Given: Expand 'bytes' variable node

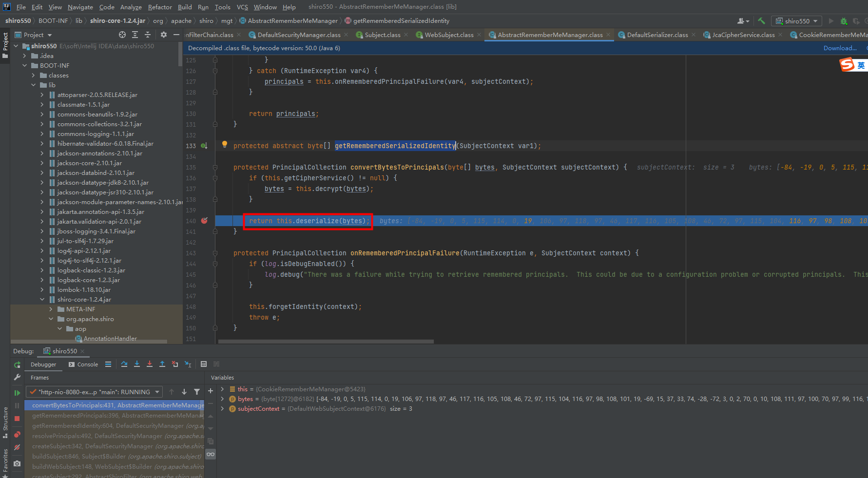Looking at the screenshot, I should pyautogui.click(x=222, y=399).
